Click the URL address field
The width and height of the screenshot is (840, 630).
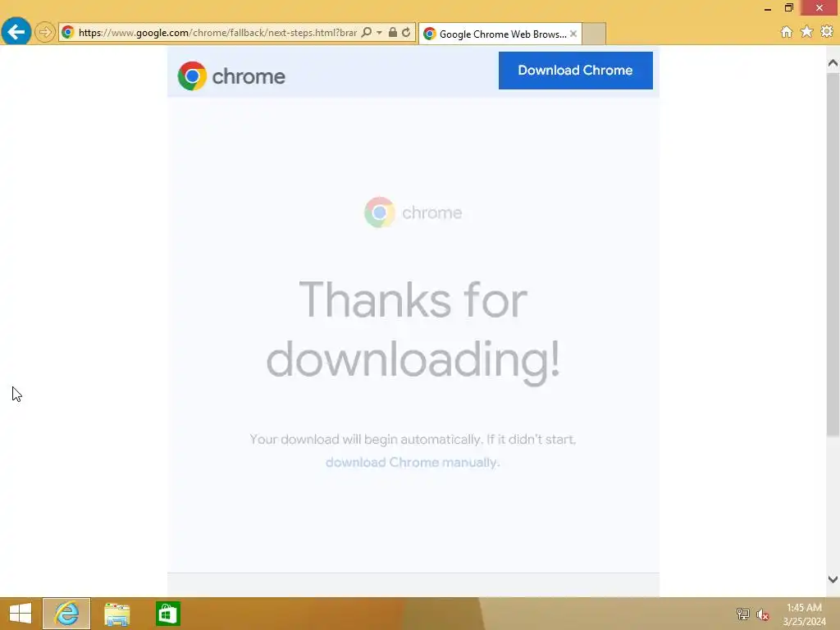[217, 33]
